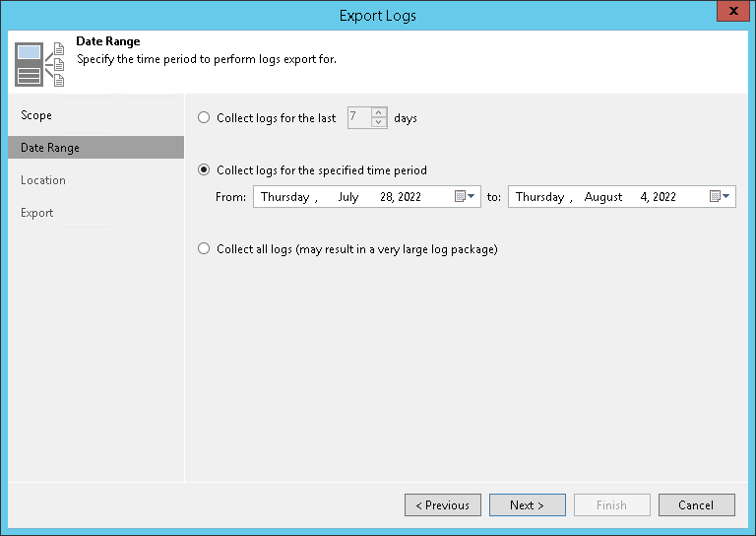This screenshot has width=756, height=536.
Task: Open the Location step in sidebar
Action: click(x=43, y=180)
